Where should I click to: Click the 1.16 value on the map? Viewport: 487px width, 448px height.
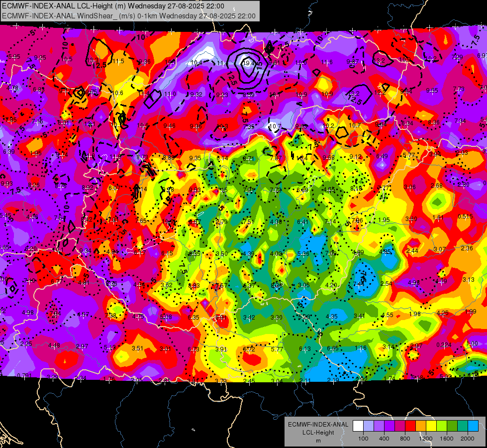pos(361,348)
